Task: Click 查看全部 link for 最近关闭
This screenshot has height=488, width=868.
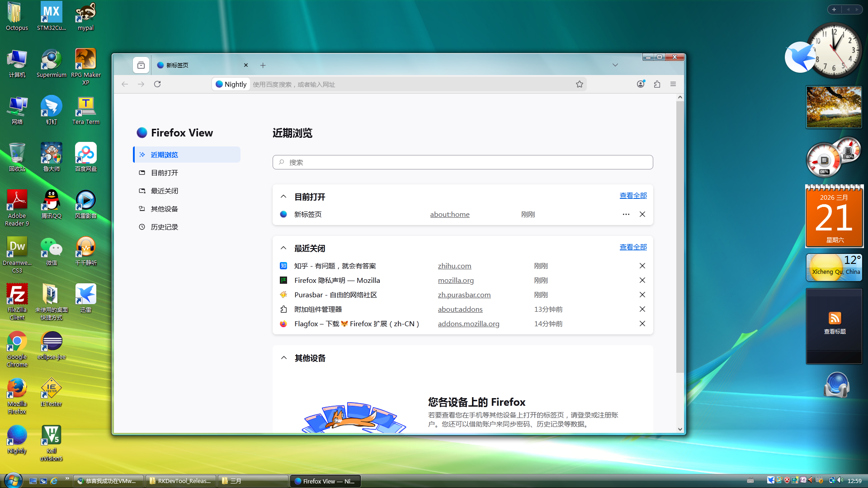Action: (633, 247)
